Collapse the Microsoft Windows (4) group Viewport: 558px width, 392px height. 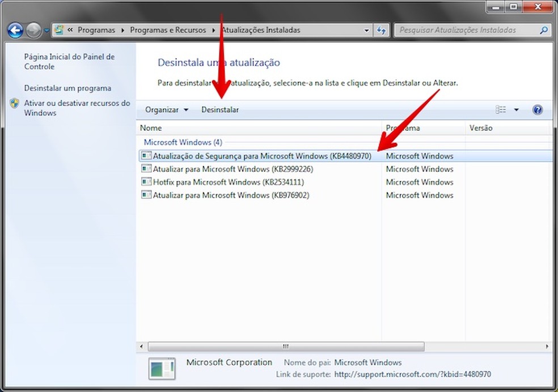click(x=183, y=142)
